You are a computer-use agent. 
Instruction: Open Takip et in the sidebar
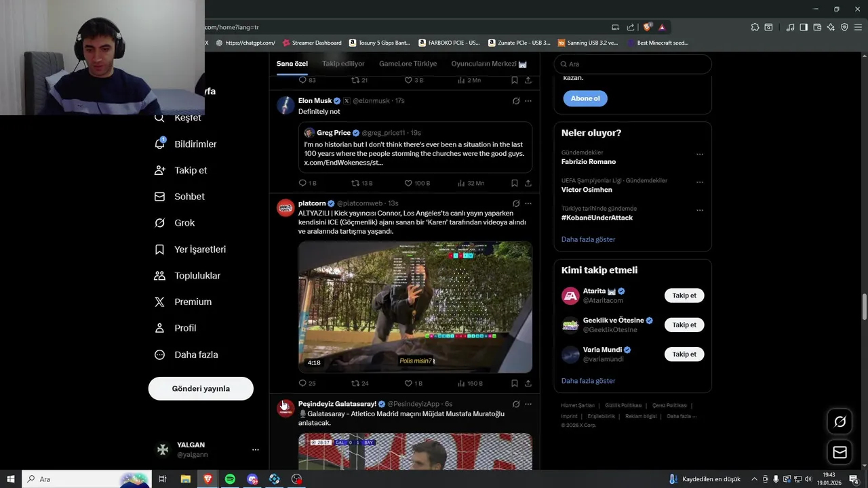tap(181, 170)
